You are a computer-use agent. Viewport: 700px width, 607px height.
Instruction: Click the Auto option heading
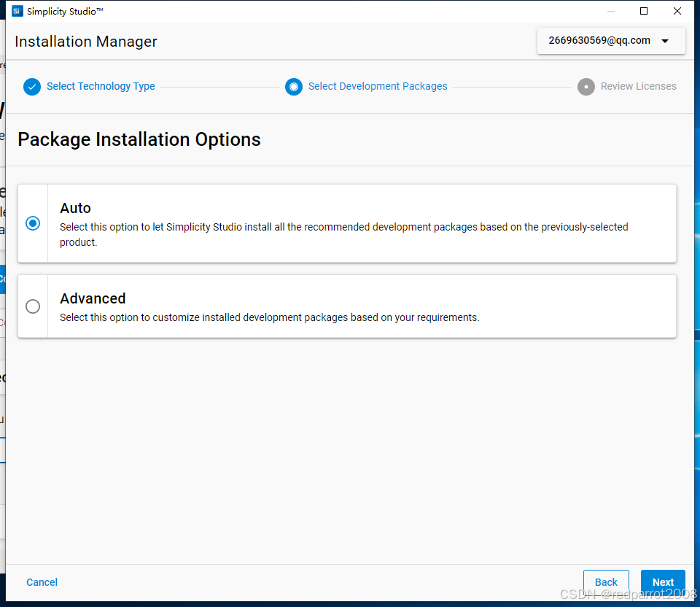(x=75, y=208)
